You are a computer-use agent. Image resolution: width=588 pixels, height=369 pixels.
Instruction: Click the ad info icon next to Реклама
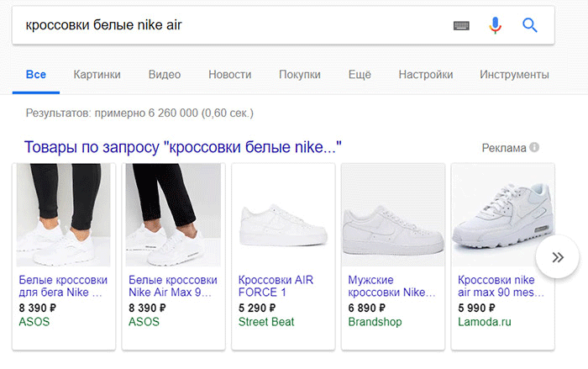pyautogui.click(x=534, y=148)
